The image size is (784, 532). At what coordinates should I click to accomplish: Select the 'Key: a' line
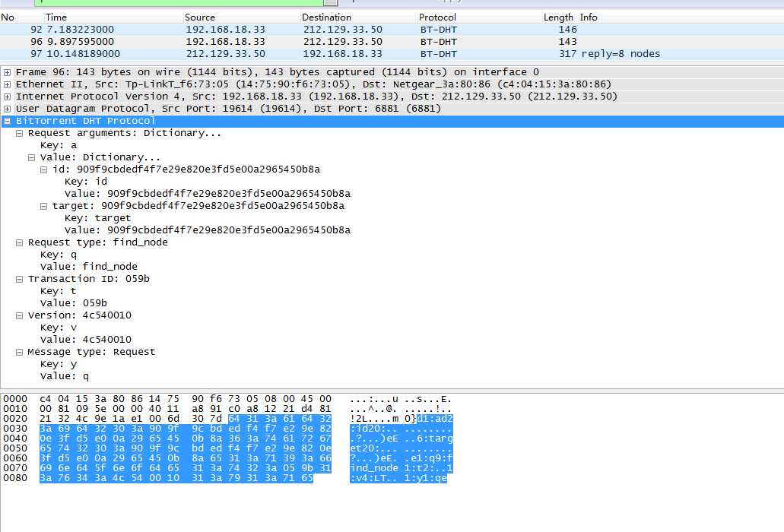59,145
